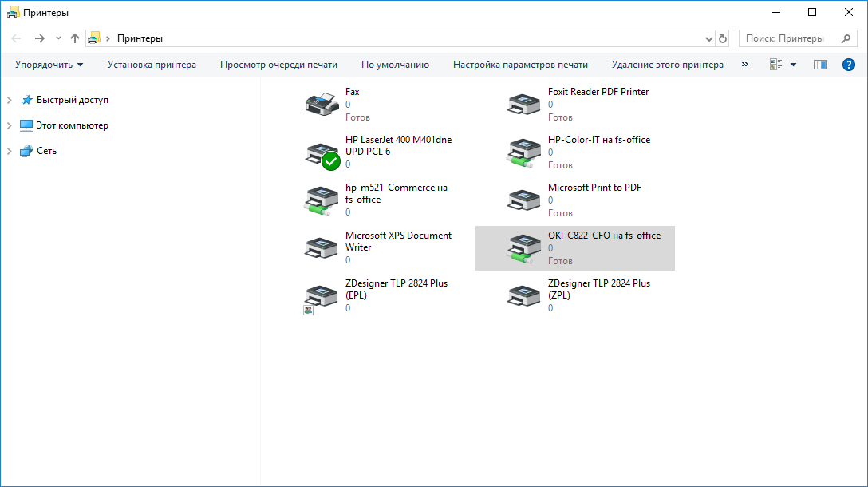Click the ZDesigner TLP 2824 Plus (ZPL) label
868x487 pixels.
pyautogui.click(x=599, y=289)
